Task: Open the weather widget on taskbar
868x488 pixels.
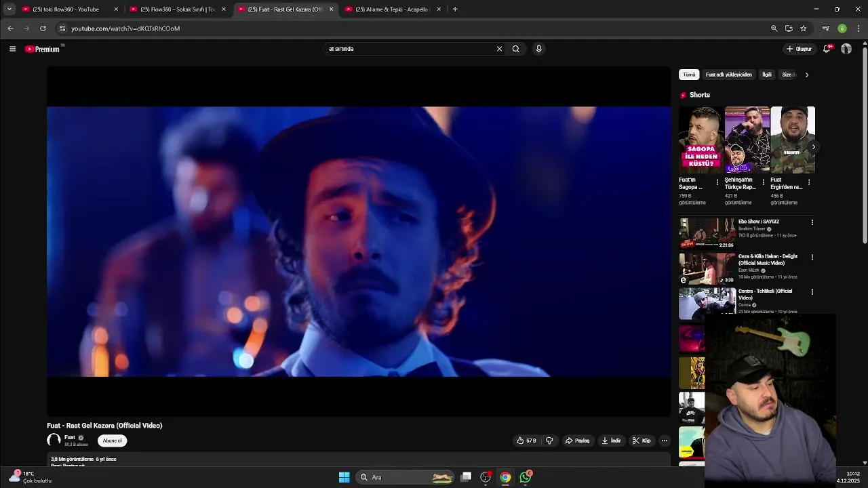Action: 31,477
